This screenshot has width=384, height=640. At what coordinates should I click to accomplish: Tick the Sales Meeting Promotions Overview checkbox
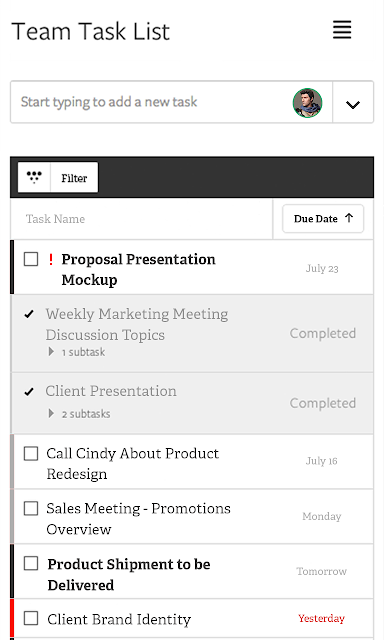click(31, 509)
